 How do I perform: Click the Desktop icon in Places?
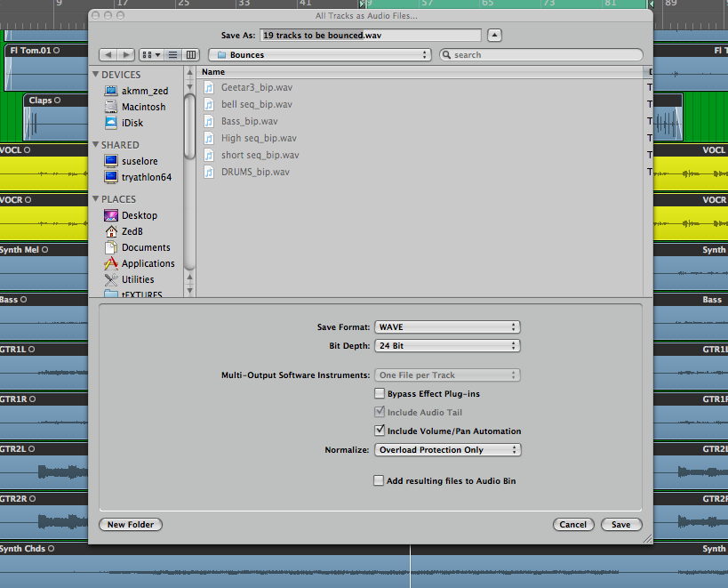(111, 215)
